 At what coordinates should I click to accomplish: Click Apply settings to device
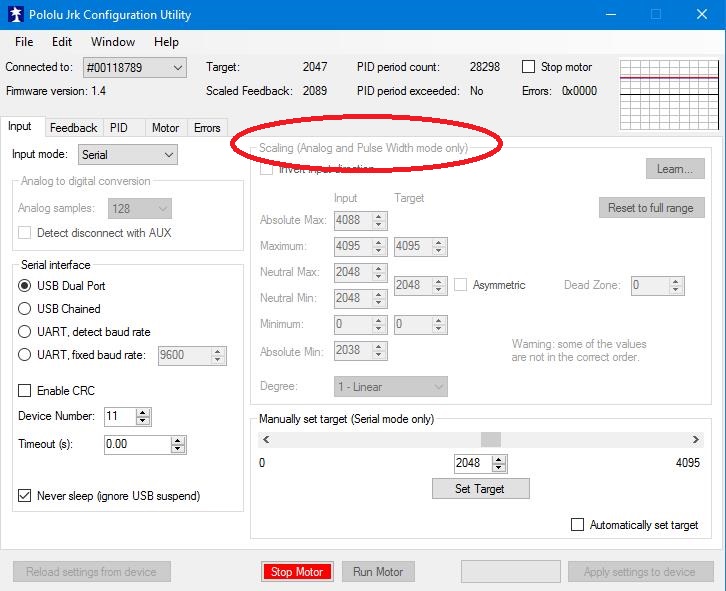(x=640, y=572)
